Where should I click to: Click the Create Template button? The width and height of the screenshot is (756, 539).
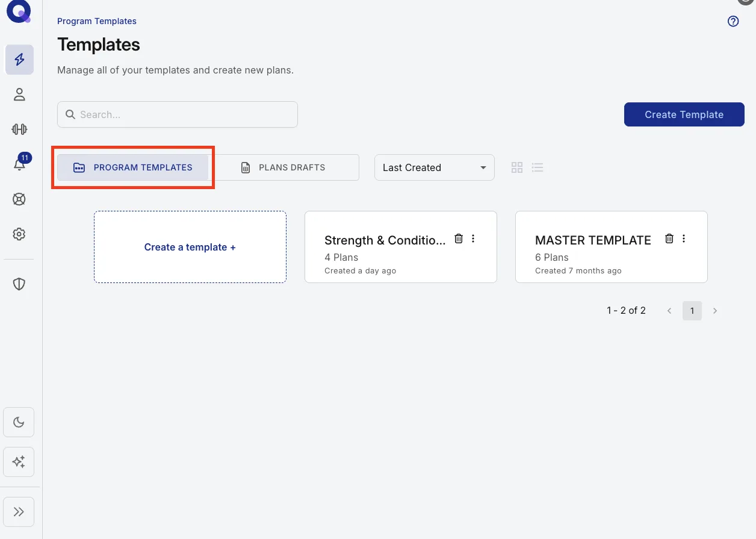[x=684, y=114]
